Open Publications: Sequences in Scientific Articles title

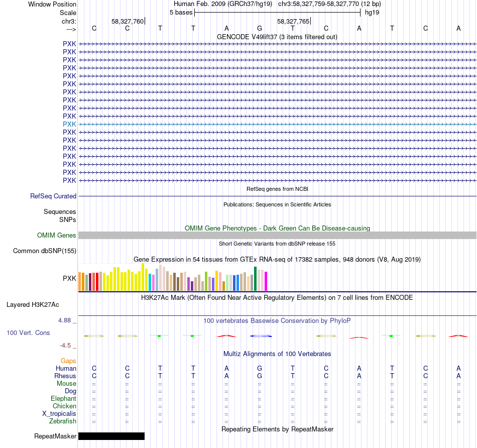277,204
